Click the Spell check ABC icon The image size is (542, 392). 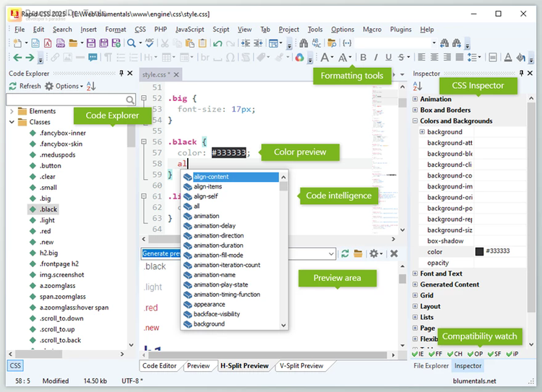(150, 43)
